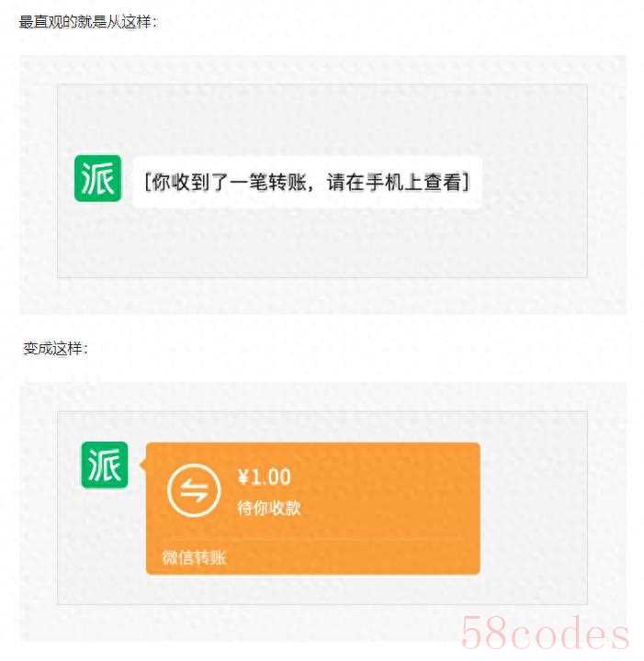Viewport: 644px width, 661px height.
Task: Click the green 派 avatar beside the orange card
Action: point(104,465)
